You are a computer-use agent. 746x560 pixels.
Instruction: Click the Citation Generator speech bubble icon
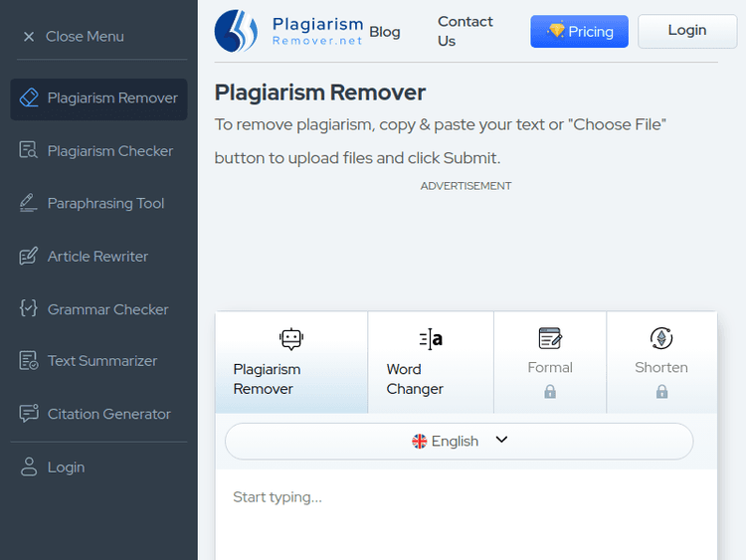click(x=28, y=413)
